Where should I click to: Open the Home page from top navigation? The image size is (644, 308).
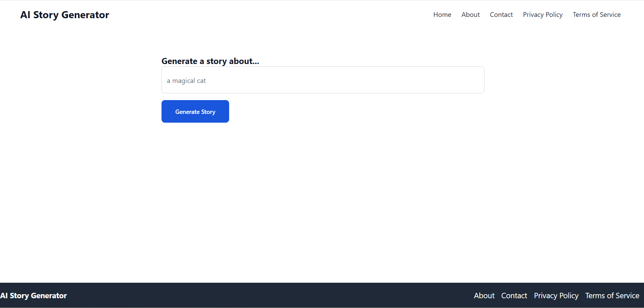(442, 14)
